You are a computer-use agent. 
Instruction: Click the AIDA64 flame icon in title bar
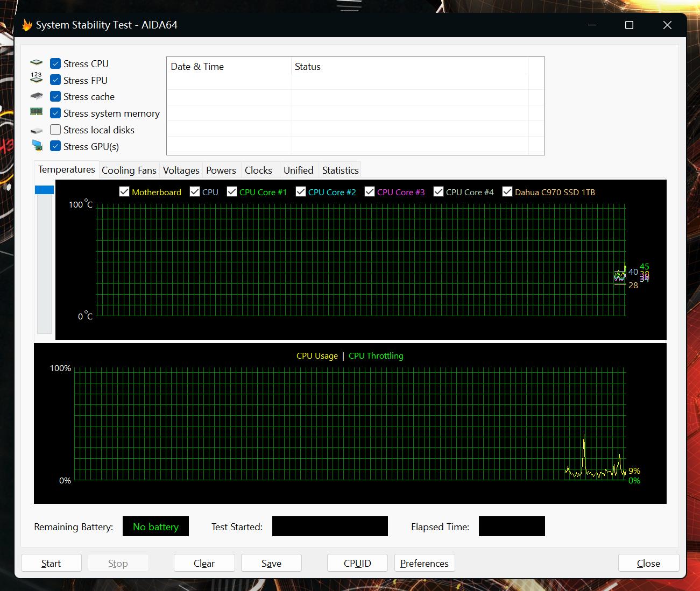tap(27, 25)
